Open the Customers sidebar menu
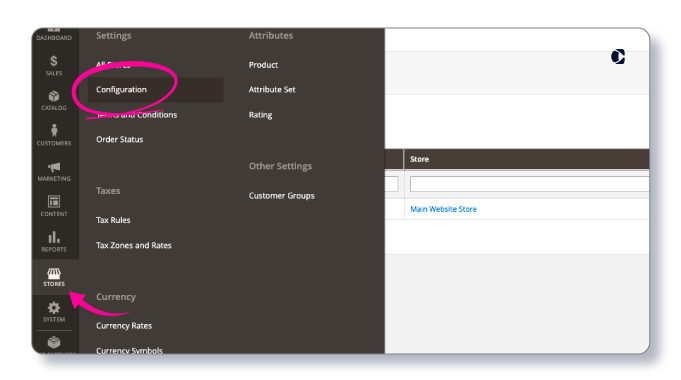The height and width of the screenshot is (380, 681). (x=54, y=135)
